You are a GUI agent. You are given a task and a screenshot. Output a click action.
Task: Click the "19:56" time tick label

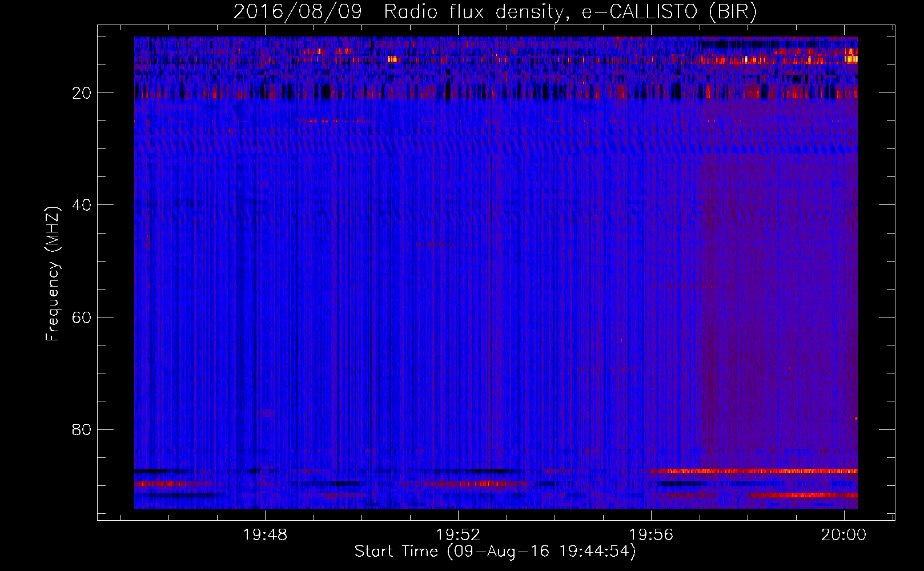click(x=651, y=535)
